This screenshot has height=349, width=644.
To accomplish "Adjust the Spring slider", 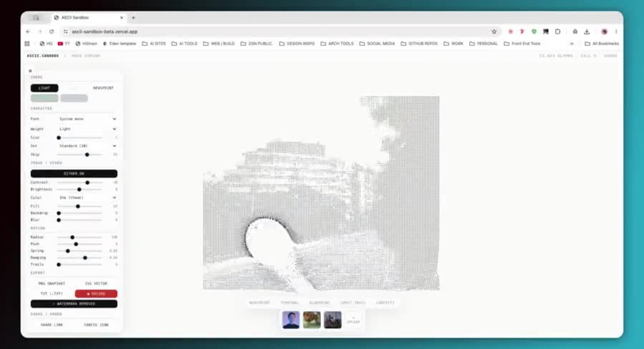I will 79,250.
